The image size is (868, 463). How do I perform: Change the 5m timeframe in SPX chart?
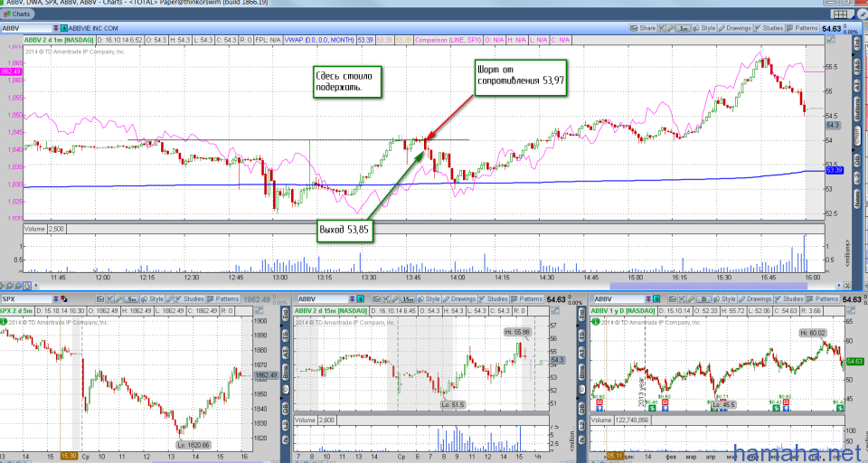pyautogui.click(x=131, y=299)
